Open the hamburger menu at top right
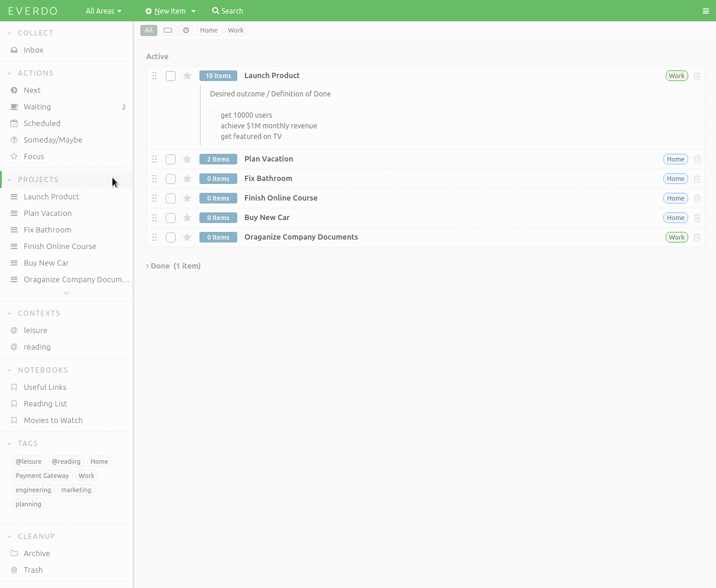The height and width of the screenshot is (588, 716). 705,11
